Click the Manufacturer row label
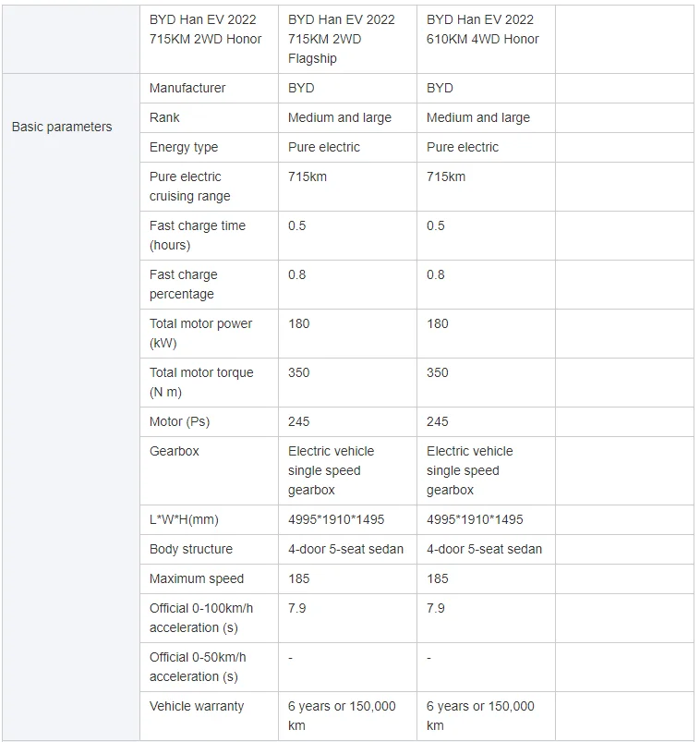700x742 pixels. [187, 88]
